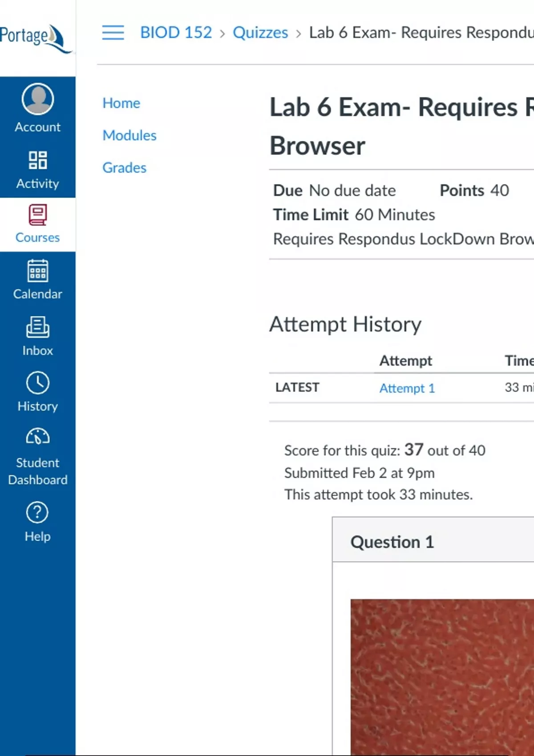Toggle the hamburger course navigation menu
Image resolution: width=534 pixels, height=756 pixels.
pyautogui.click(x=113, y=32)
